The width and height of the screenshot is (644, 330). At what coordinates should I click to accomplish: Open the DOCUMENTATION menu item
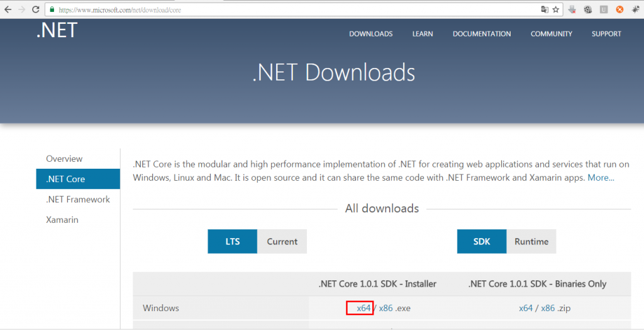482,34
